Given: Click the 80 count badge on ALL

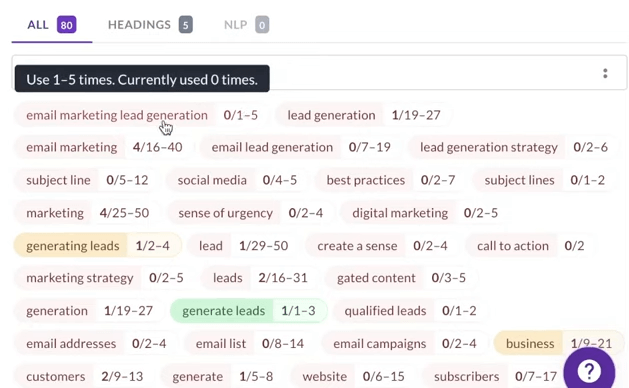Looking at the screenshot, I should pyautogui.click(x=67, y=25).
